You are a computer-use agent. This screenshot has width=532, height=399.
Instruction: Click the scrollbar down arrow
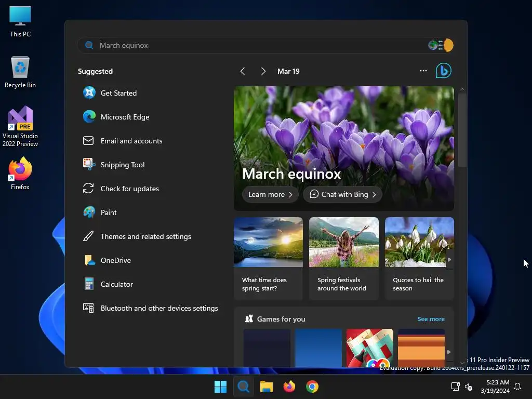pyautogui.click(x=462, y=363)
